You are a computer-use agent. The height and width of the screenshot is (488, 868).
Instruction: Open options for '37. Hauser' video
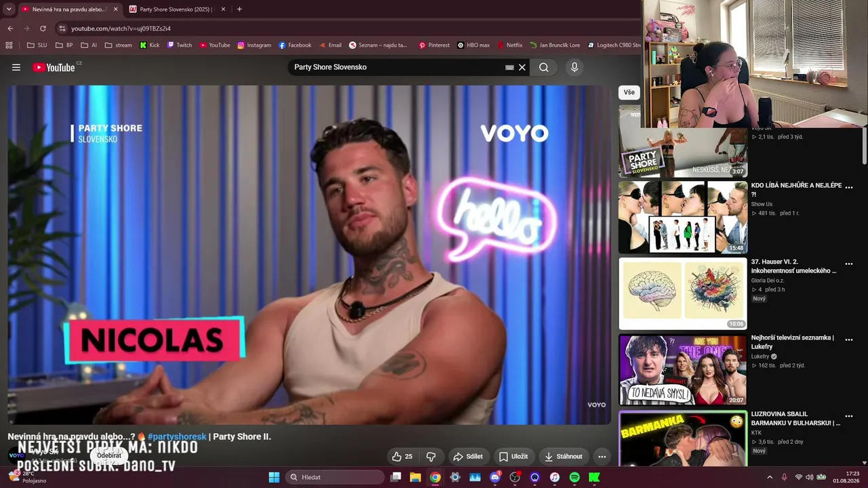click(x=848, y=264)
